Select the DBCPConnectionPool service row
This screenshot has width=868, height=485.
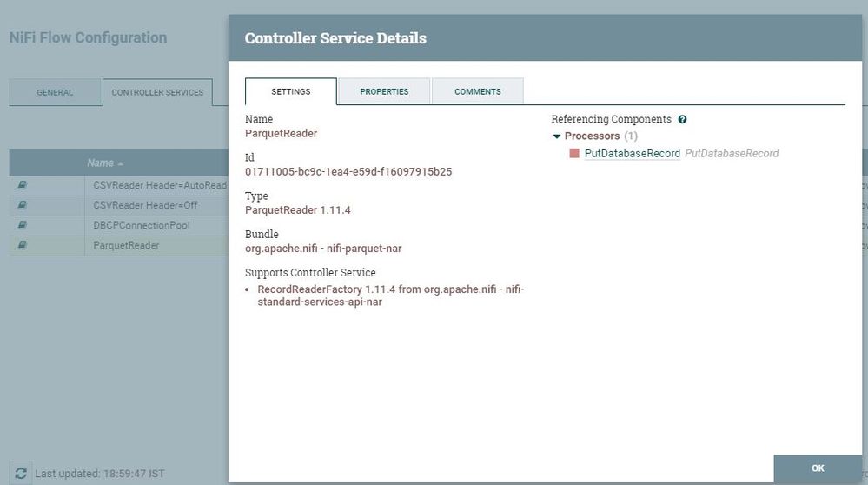point(118,225)
